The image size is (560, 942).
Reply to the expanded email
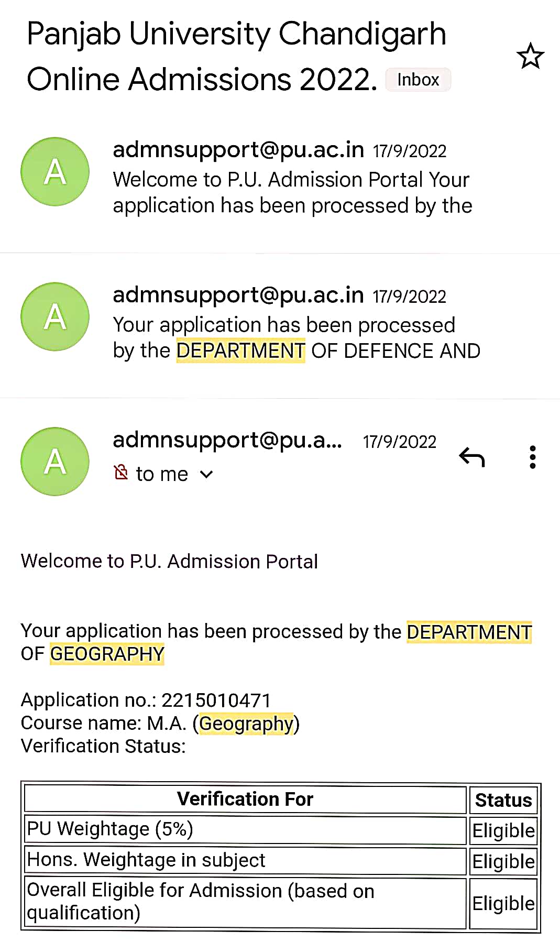coord(472,457)
